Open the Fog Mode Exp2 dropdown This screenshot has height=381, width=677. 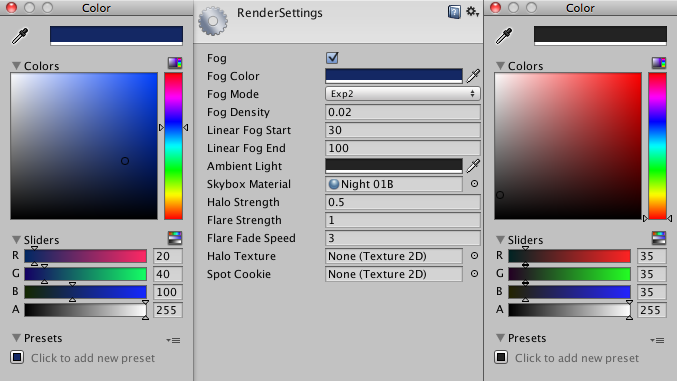[x=402, y=94]
